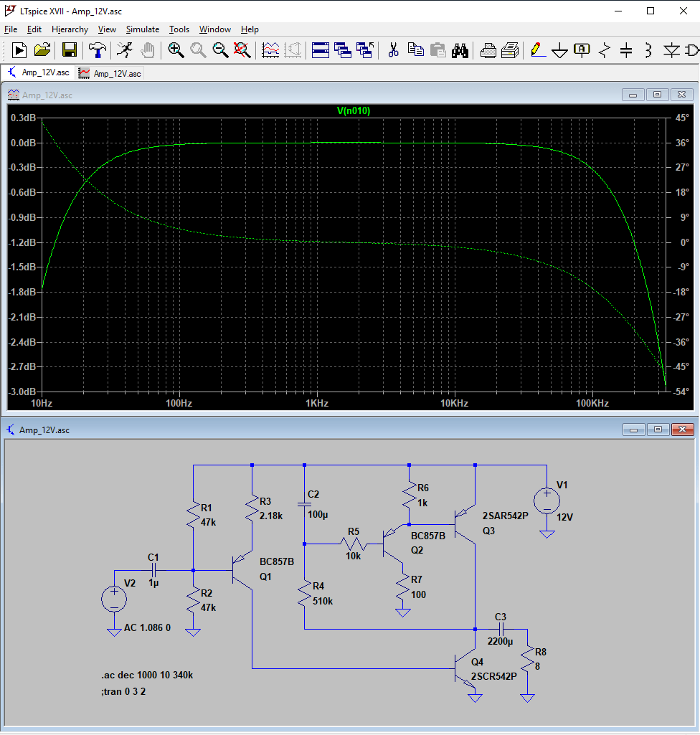Open a file using the folder icon

point(42,50)
